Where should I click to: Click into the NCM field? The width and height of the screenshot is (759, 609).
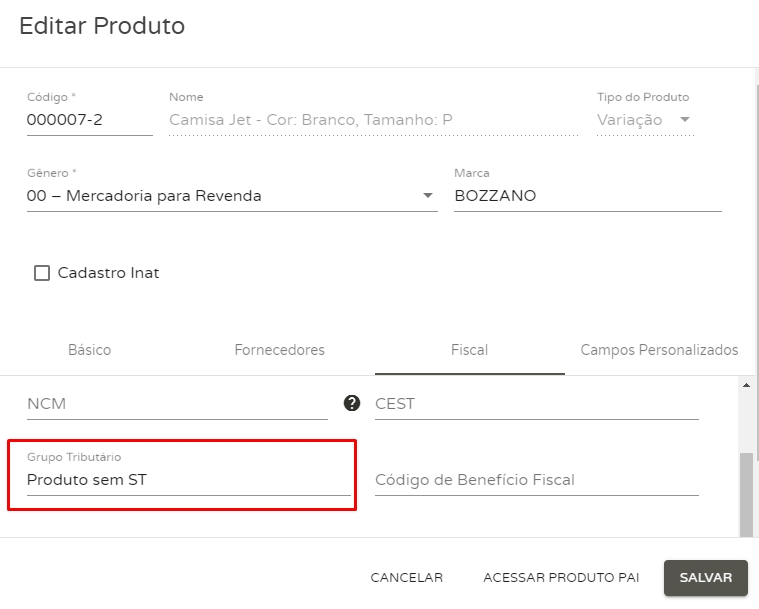(x=176, y=404)
